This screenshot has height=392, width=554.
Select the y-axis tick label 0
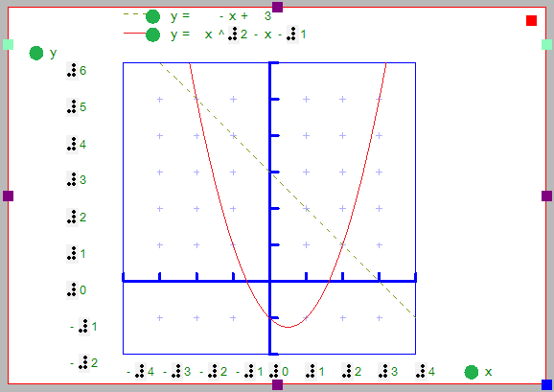click(77, 290)
